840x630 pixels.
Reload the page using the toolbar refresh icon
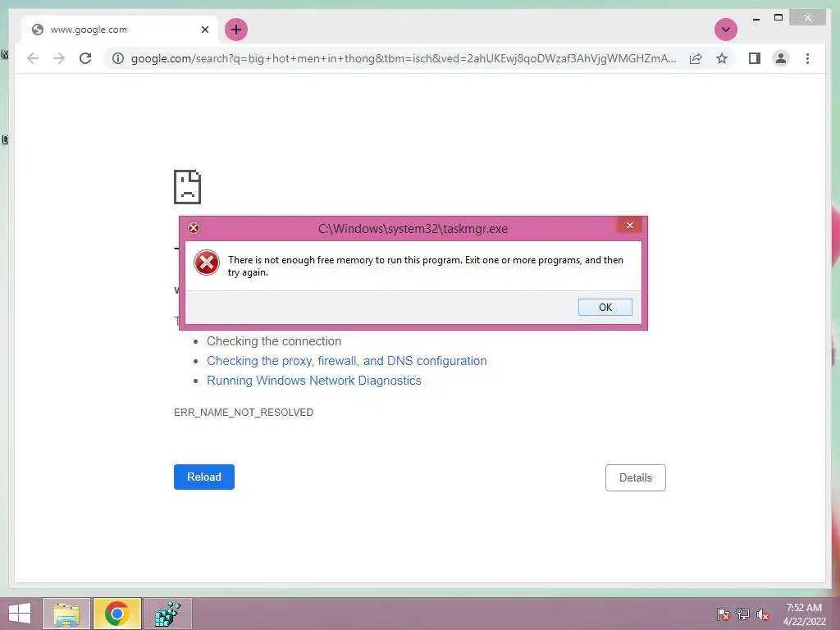[85, 58]
